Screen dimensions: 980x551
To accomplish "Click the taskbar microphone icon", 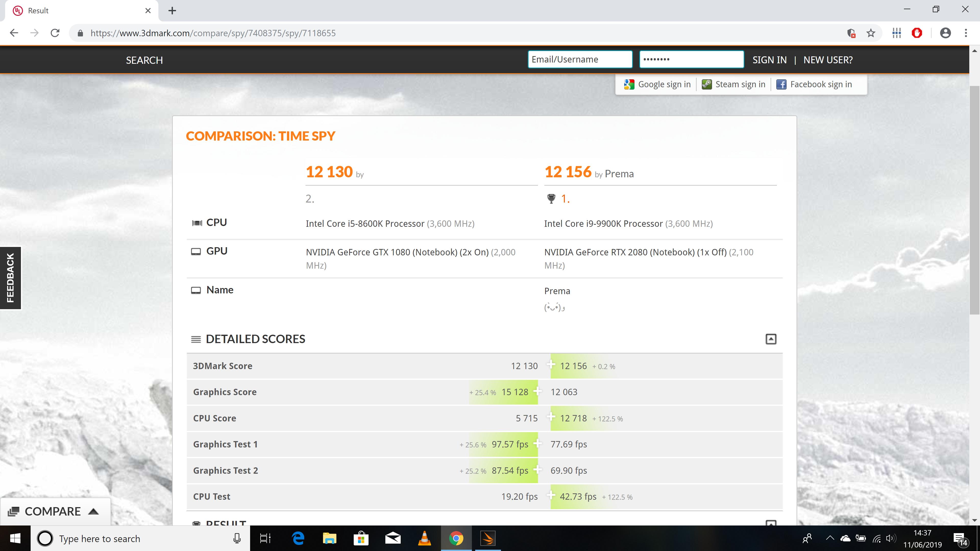I will [237, 539].
